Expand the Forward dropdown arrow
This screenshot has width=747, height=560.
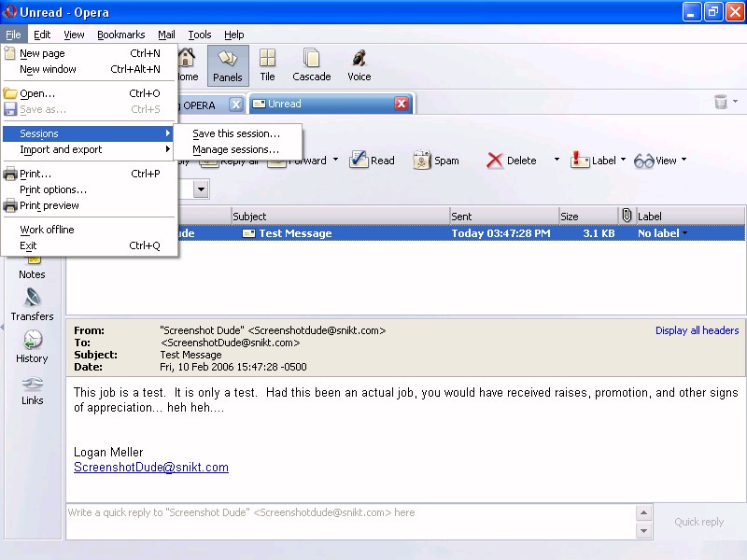click(335, 160)
